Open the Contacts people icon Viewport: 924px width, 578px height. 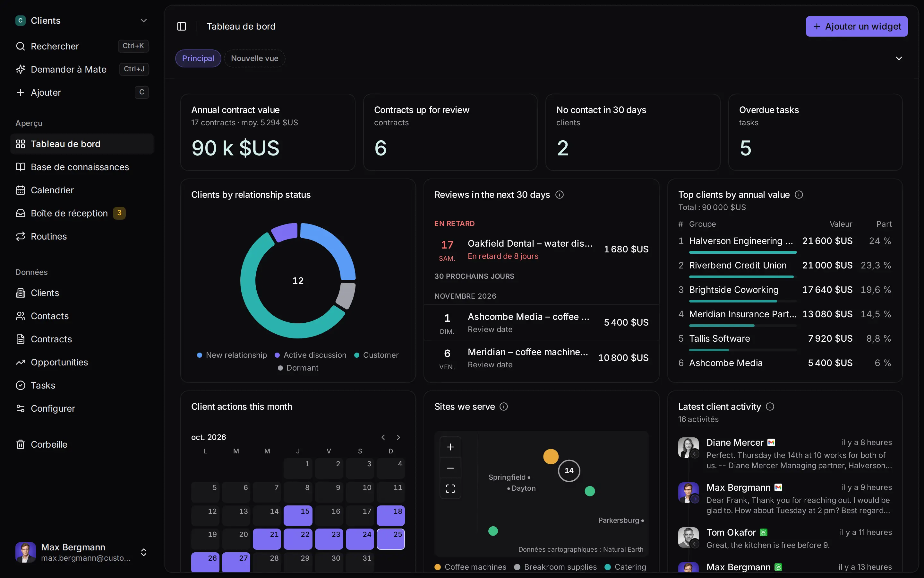[20, 316]
